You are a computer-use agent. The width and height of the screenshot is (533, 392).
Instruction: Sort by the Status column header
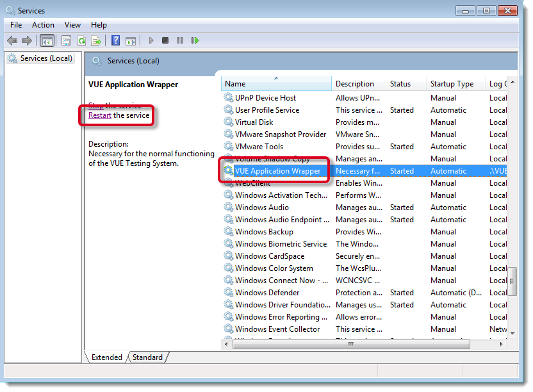click(406, 84)
